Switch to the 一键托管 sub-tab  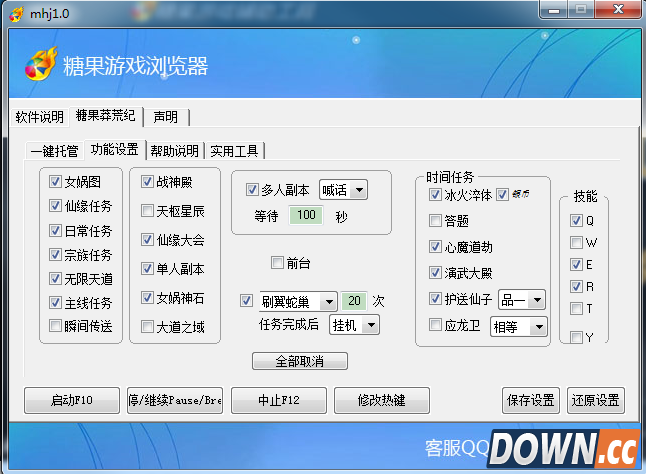tap(54, 151)
